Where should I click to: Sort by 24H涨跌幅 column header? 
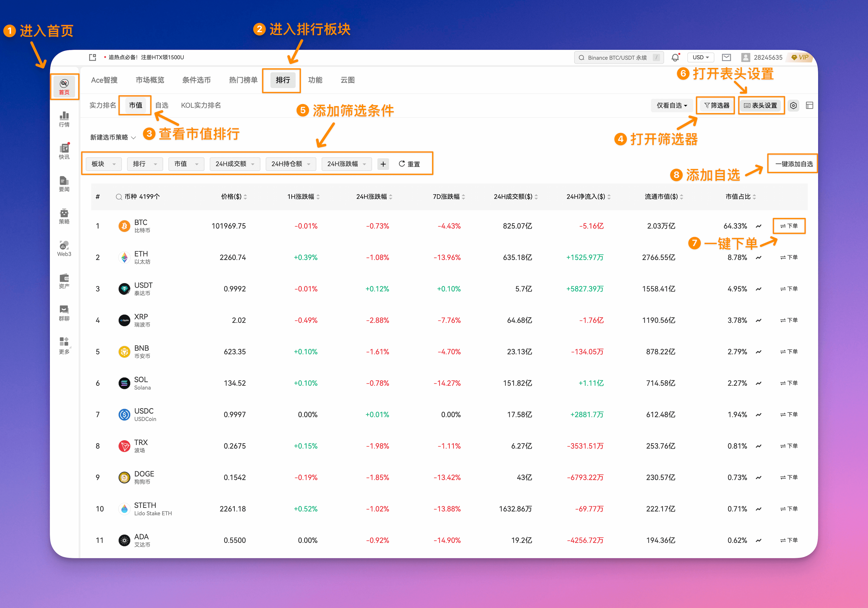pyautogui.click(x=374, y=197)
